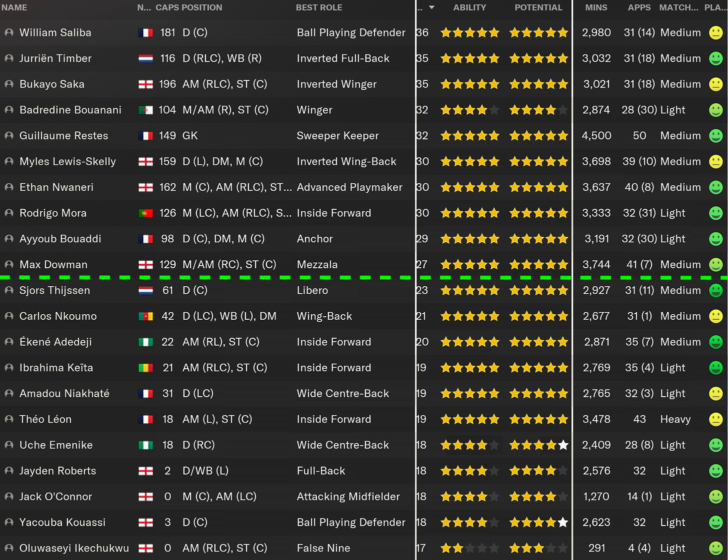Open Yacouba Kouassi's player page

62,523
